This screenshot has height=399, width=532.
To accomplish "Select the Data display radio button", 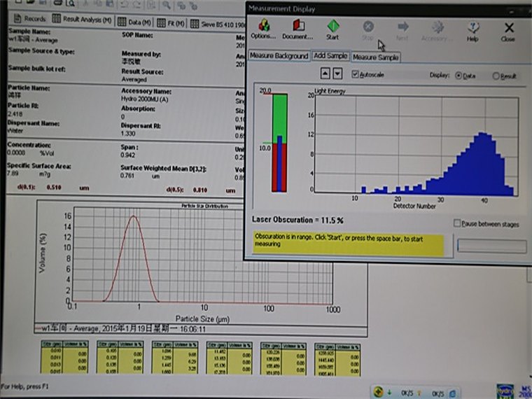I will [x=458, y=76].
